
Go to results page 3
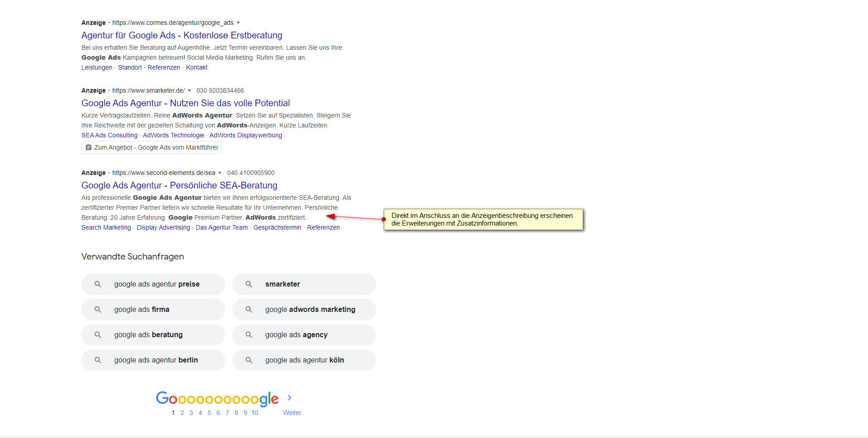tap(191, 413)
